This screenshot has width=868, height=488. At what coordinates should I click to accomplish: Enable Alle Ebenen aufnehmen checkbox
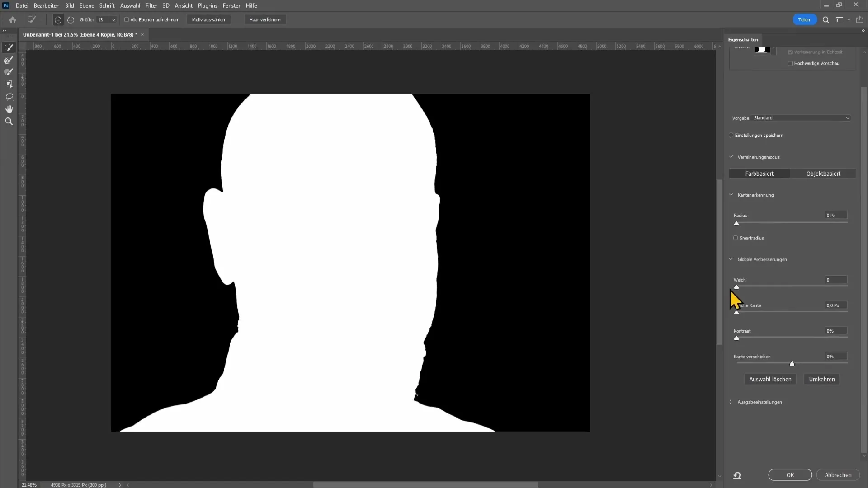pos(127,20)
